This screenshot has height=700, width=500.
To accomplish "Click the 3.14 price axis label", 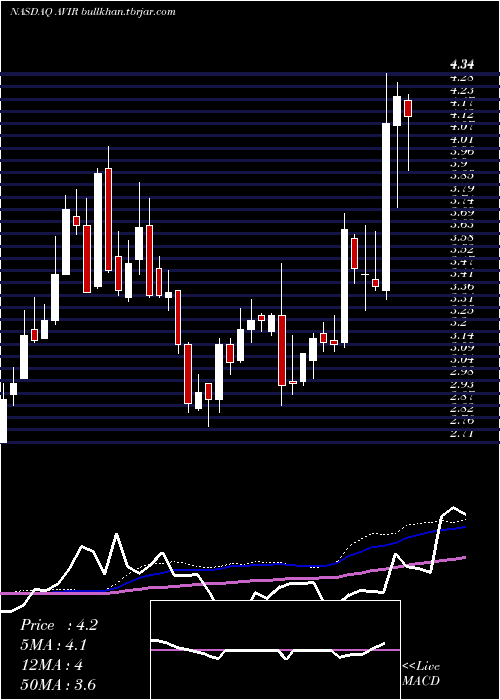I will [462, 336].
